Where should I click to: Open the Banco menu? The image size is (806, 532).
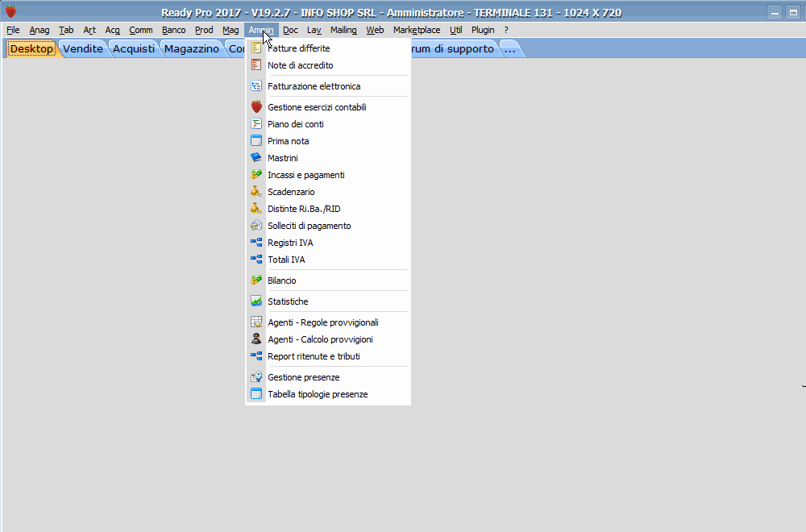(174, 30)
